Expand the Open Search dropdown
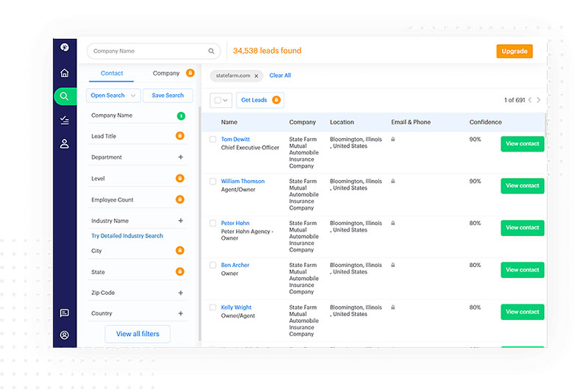588x389 pixels. tap(113, 96)
